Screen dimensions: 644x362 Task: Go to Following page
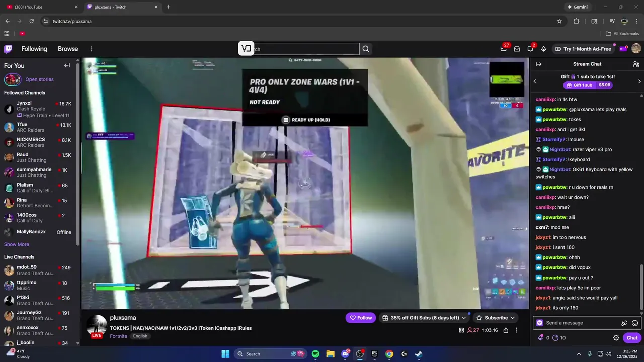[x=34, y=49]
